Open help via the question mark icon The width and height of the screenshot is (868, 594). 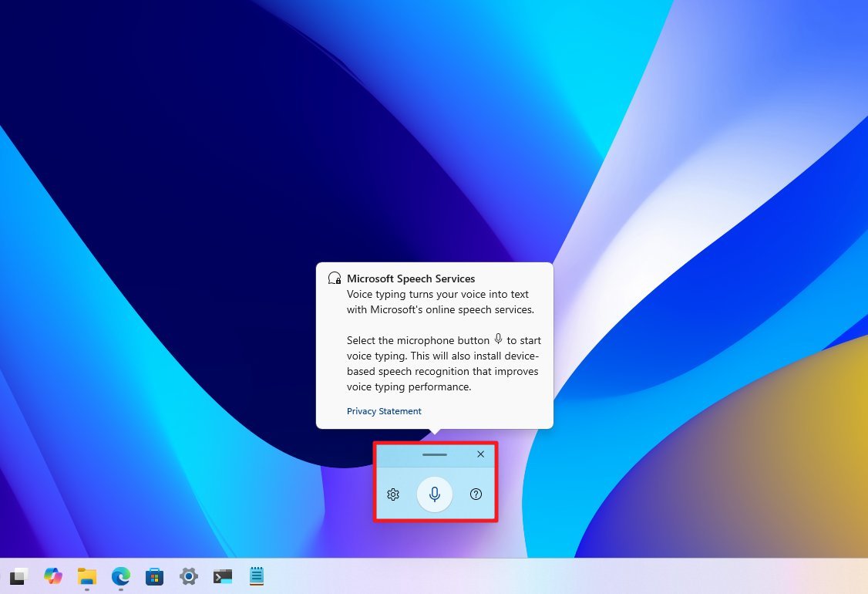[x=476, y=494]
